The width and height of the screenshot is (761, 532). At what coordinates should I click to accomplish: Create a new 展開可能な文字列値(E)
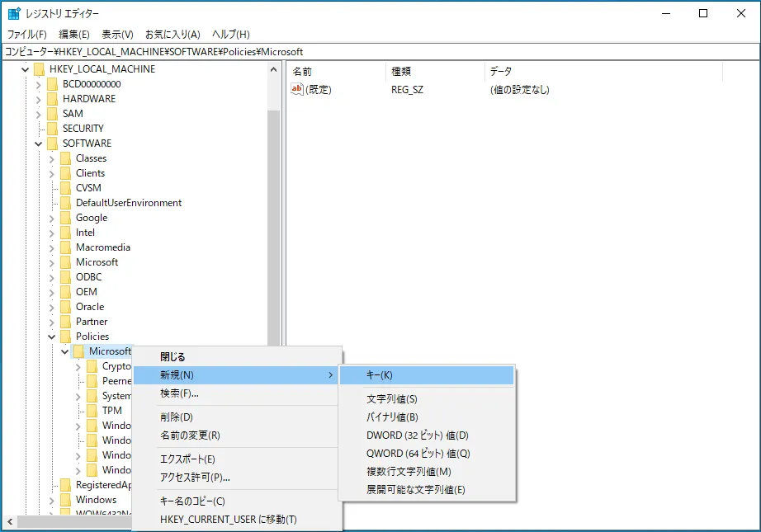pyautogui.click(x=427, y=490)
